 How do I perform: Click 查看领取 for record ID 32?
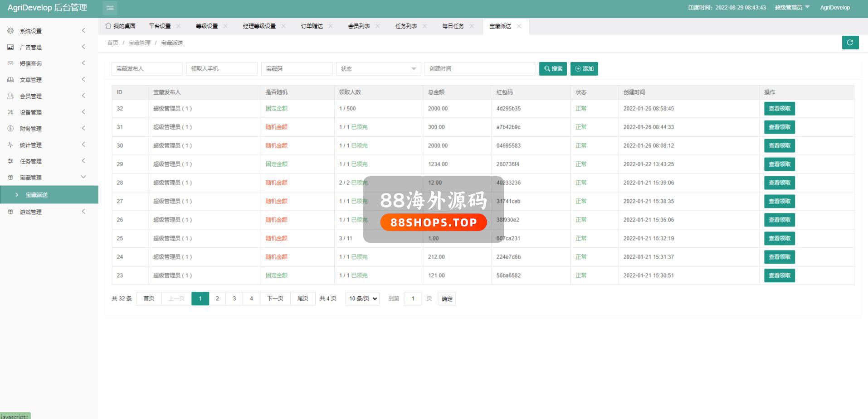coord(779,109)
